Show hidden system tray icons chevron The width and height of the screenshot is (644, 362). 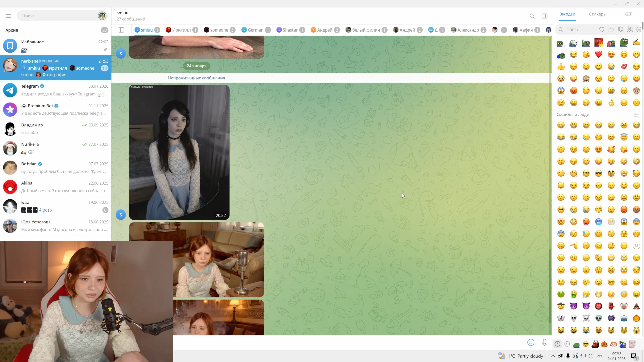pos(552,356)
